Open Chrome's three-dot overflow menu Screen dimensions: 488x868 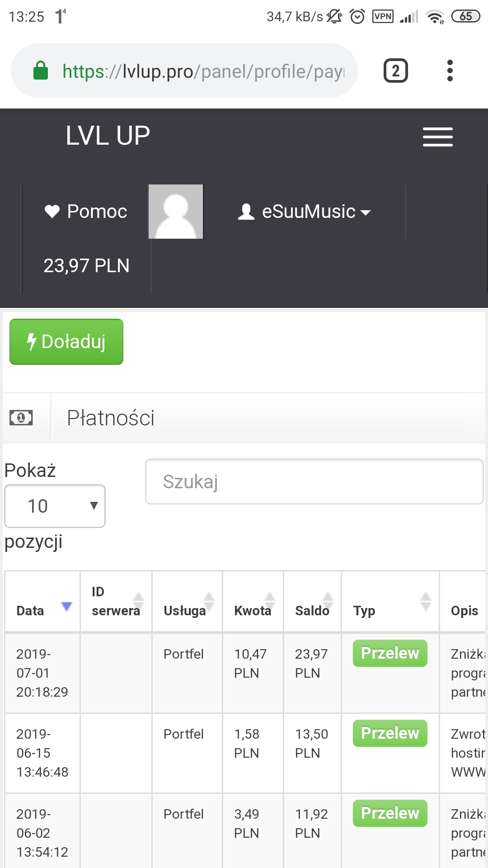pos(450,71)
